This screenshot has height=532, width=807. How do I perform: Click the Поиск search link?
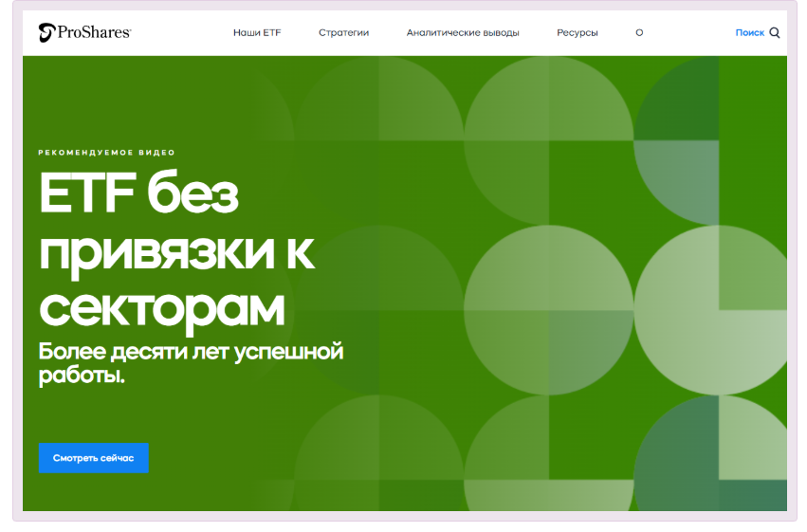(750, 33)
